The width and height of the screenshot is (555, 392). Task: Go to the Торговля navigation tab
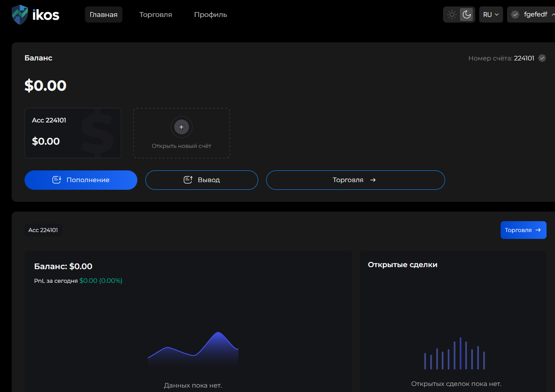(x=155, y=15)
